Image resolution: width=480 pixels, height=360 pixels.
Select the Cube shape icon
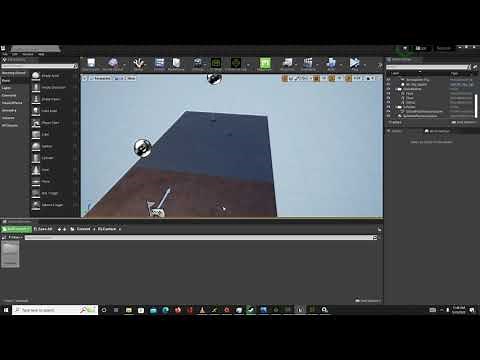pos(36,134)
